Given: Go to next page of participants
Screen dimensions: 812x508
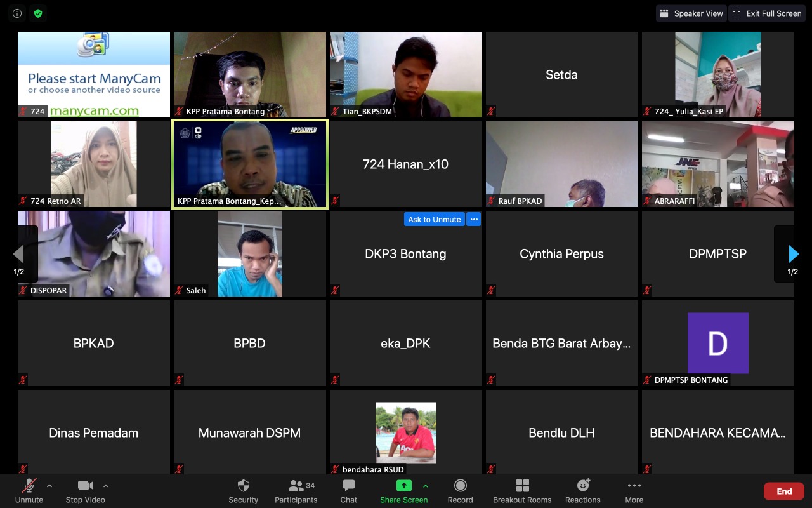Looking at the screenshot, I should 793,254.
